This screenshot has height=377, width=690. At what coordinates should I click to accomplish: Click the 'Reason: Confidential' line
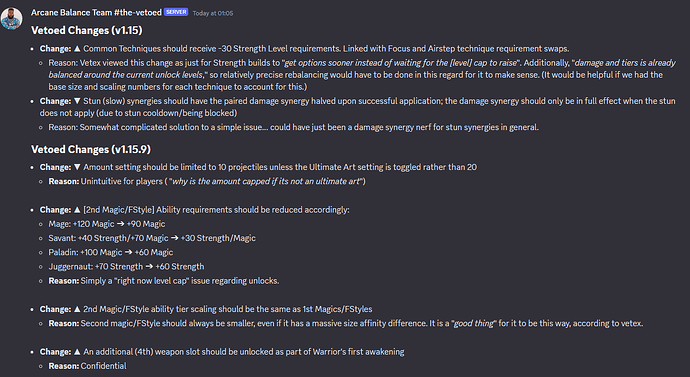[x=87, y=366]
